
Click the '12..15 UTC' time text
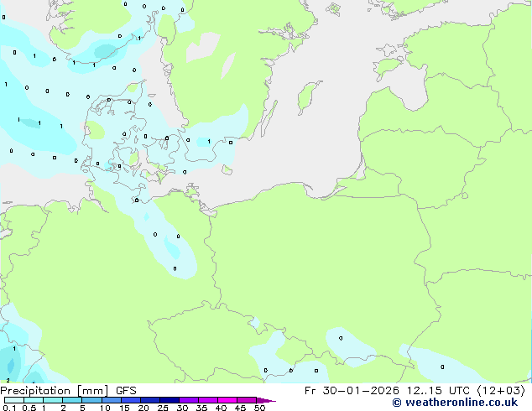[x=438, y=391]
